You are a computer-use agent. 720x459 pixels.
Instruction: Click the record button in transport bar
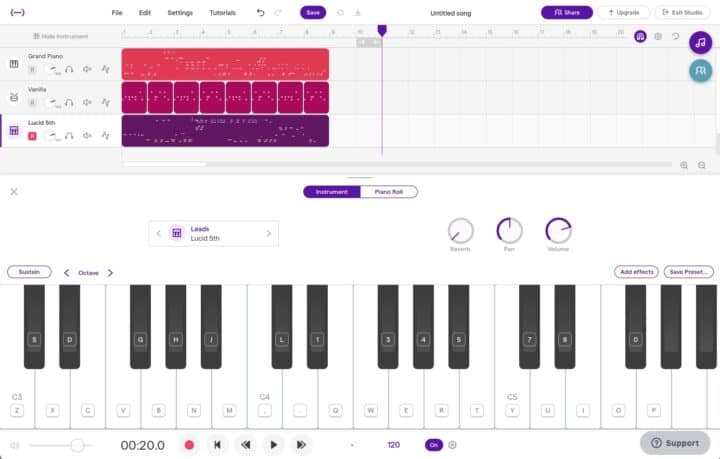pyautogui.click(x=188, y=445)
